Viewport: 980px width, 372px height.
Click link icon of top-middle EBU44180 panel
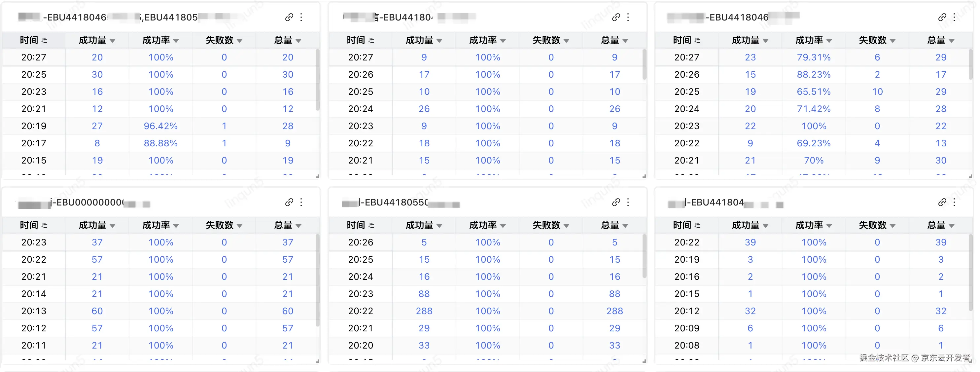(616, 17)
